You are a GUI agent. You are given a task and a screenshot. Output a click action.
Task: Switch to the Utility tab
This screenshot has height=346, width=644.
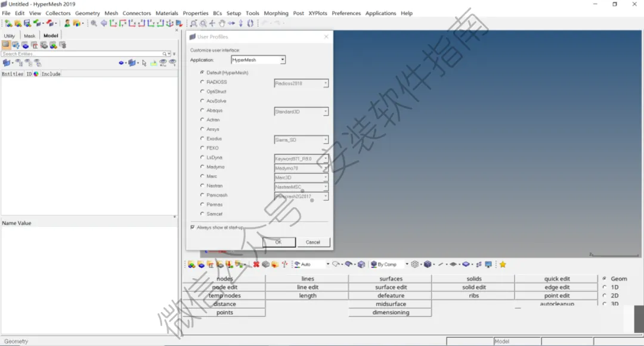10,36
